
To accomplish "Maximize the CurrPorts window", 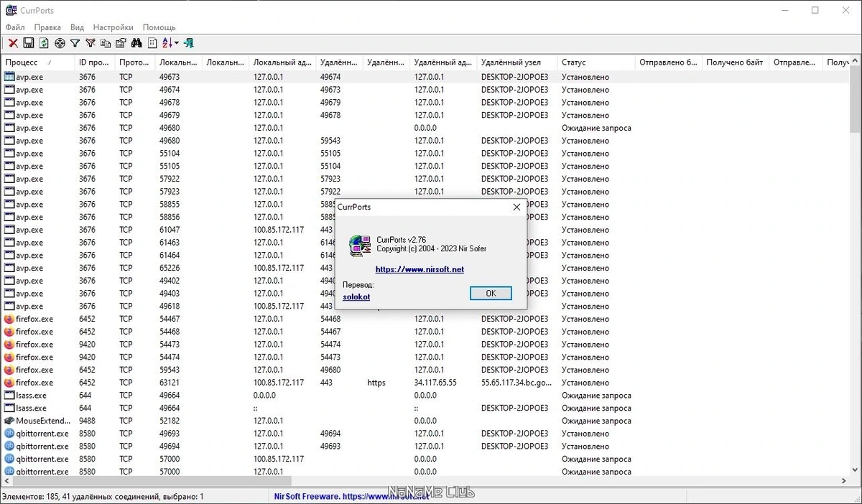I will (x=815, y=11).
